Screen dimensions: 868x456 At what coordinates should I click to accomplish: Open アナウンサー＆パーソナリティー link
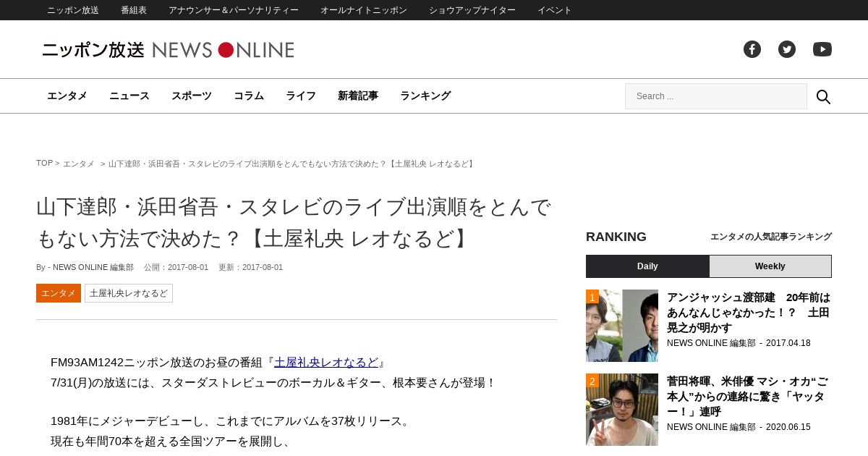(234, 10)
